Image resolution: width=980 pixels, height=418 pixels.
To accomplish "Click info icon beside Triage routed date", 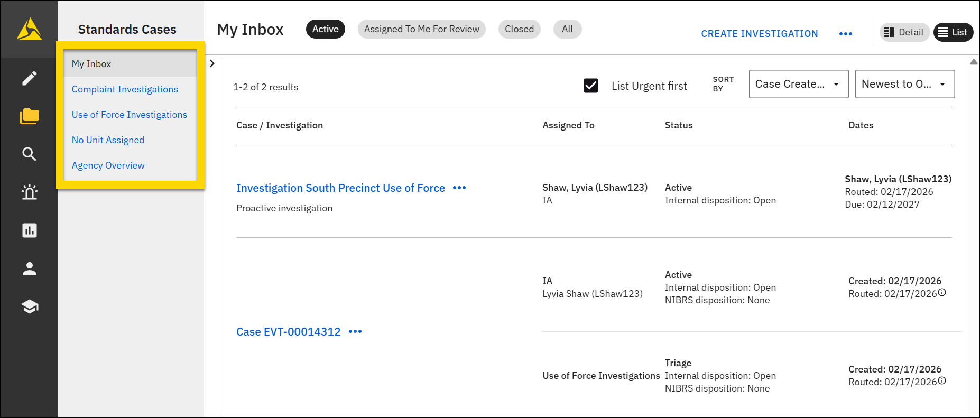I will (942, 381).
